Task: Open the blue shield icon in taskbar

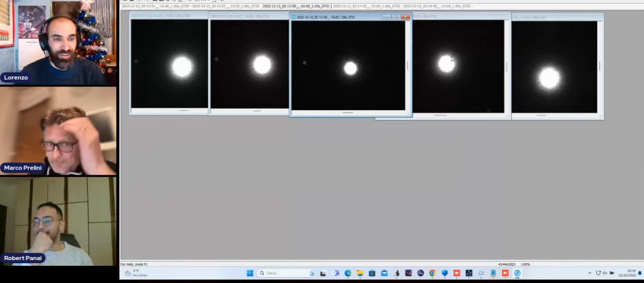Action: (x=445, y=273)
